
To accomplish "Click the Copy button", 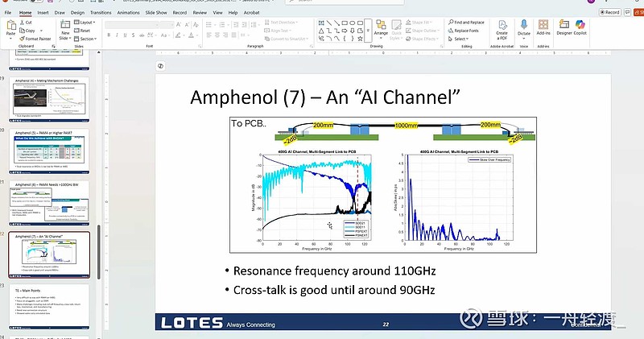I will [x=27, y=31].
